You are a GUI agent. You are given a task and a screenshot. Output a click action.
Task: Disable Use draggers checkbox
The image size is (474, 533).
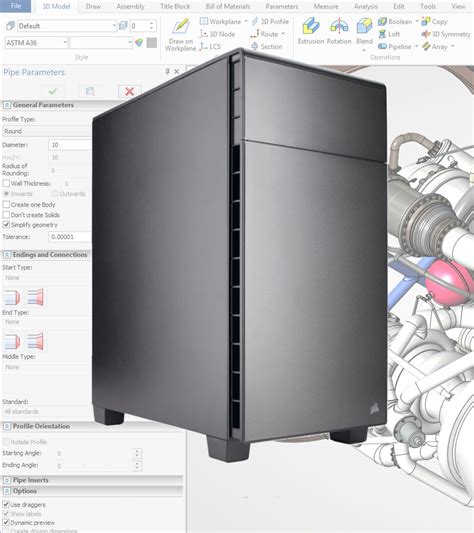(6, 504)
